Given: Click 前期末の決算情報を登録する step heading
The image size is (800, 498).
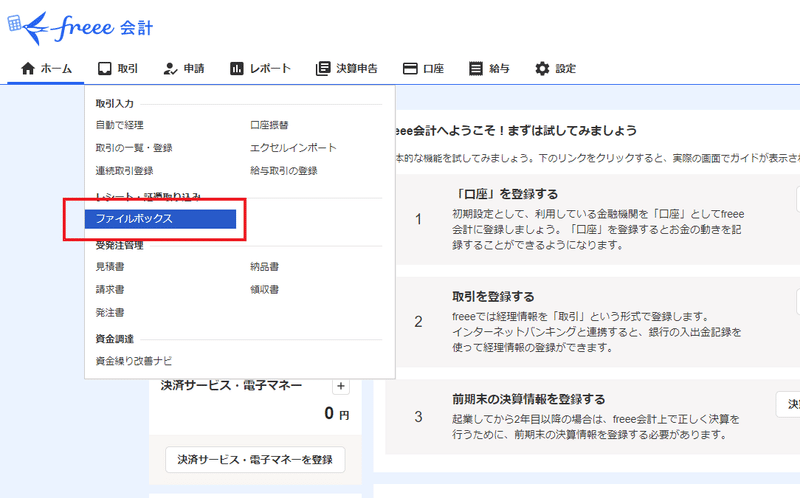Looking at the screenshot, I should coord(529,400).
